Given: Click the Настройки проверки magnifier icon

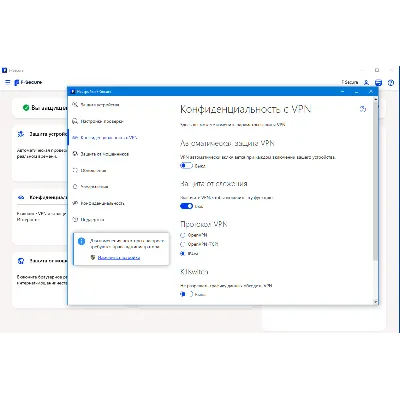Looking at the screenshot, I should pos(75,121).
